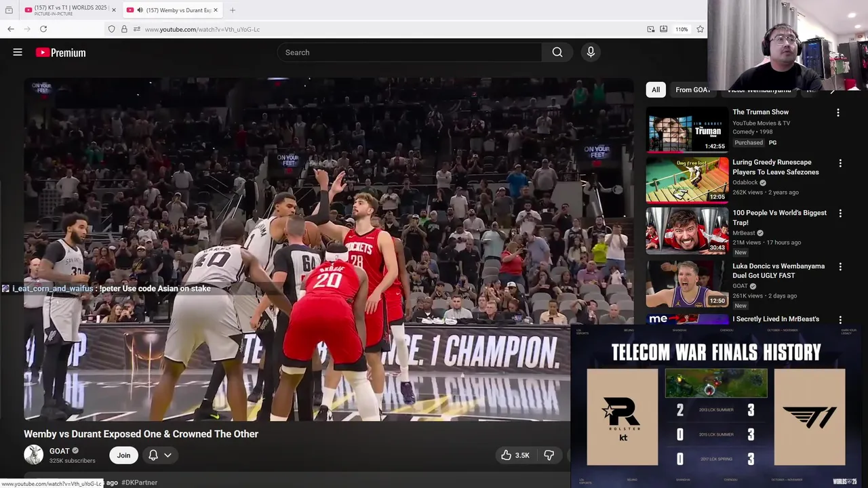Open the GOAT channel name link
This screenshot has width=868, height=488.
[60, 451]
